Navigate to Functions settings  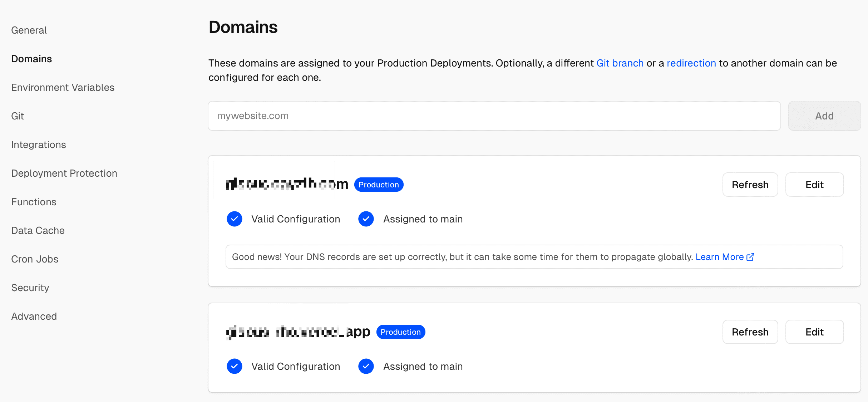coord(34,202)
